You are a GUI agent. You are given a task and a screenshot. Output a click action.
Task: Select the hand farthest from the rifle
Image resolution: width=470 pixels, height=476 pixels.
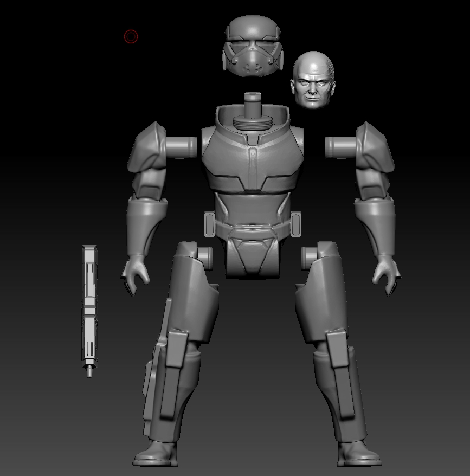386,275
